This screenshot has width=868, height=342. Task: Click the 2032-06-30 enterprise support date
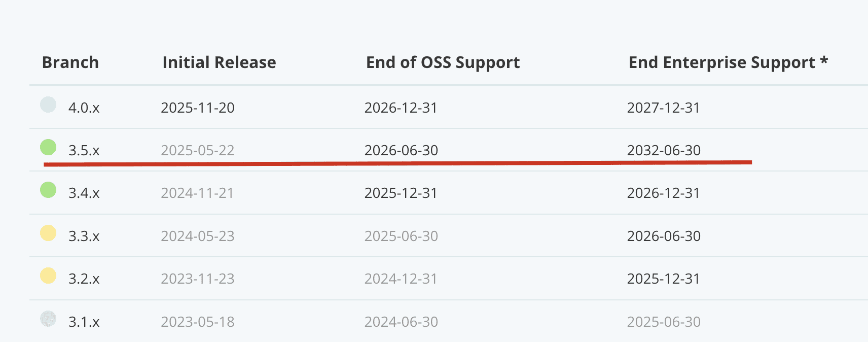point(664,150)
